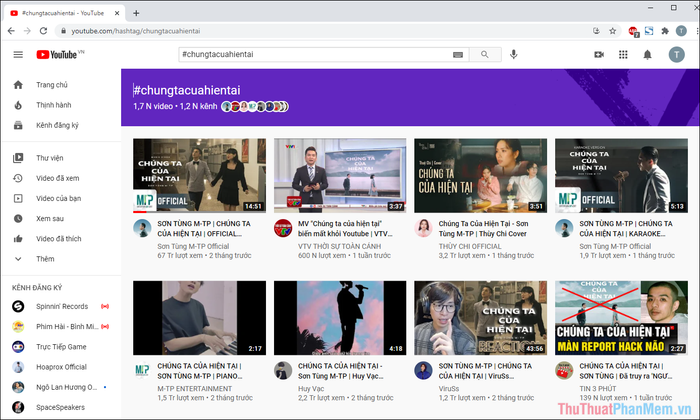The height and width of the screenshot is (420, 700).
Task: Open SpaceSpeakers channel
Action: pyautogui.click(x=61, y=407)
